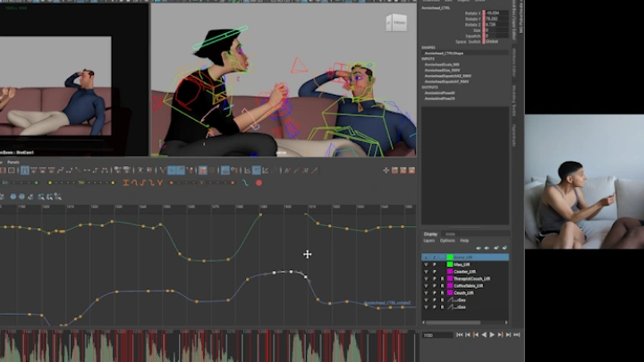Screen dimensions: 644x362
Task: Select the orange arch-shaped tangent icon
Action: coord(134,183)
